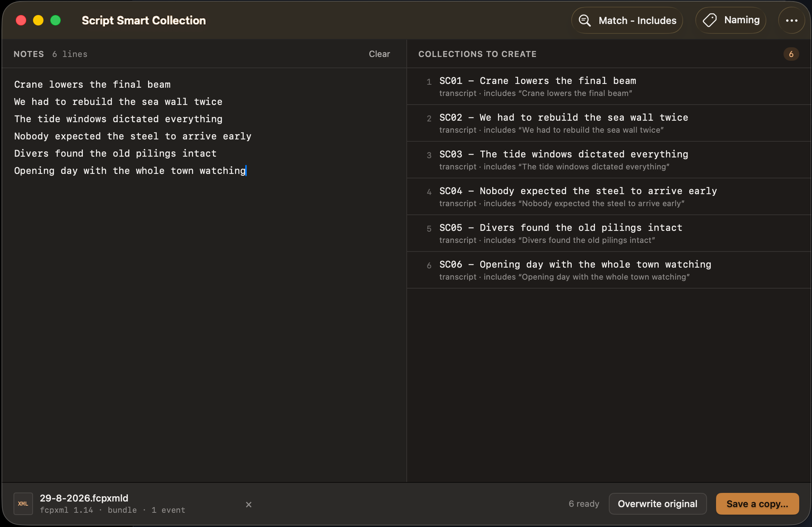Click the note line 'Crane lowers the final beam'
Viewport: 812px width, 527px height.
click(x=92, y=85)
